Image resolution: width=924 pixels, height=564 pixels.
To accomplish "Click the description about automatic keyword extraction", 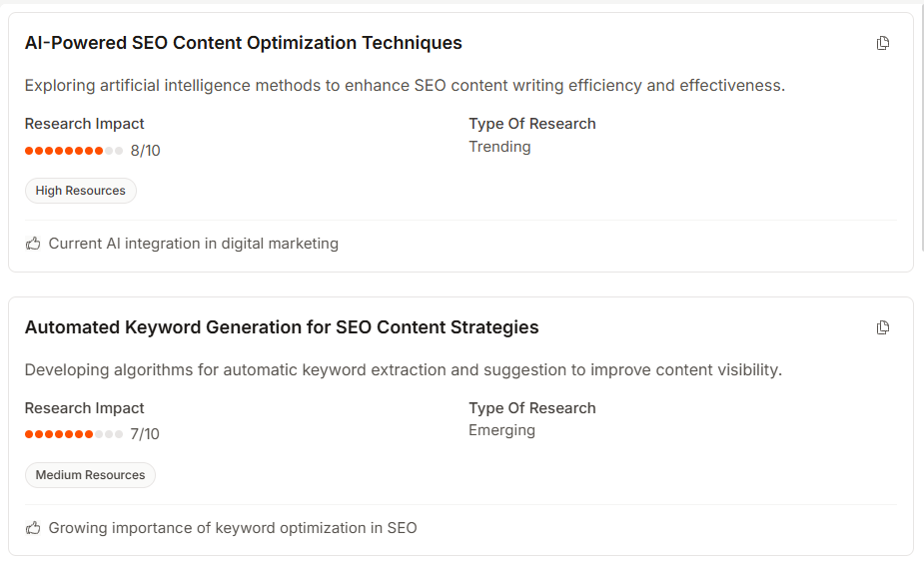I will coord(403,370).
